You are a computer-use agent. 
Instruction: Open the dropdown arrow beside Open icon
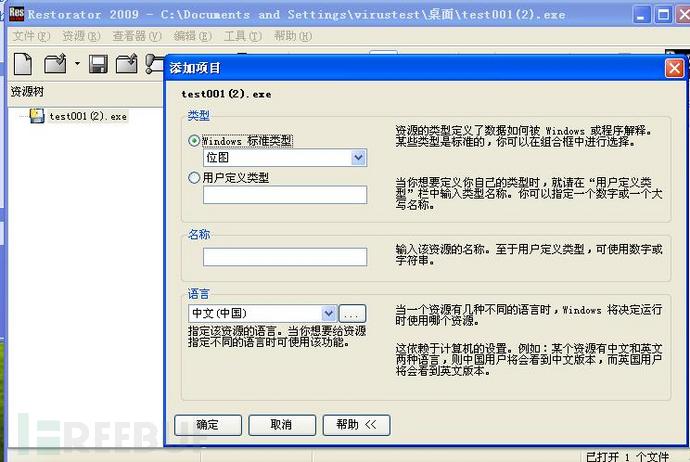pos(77,64)
